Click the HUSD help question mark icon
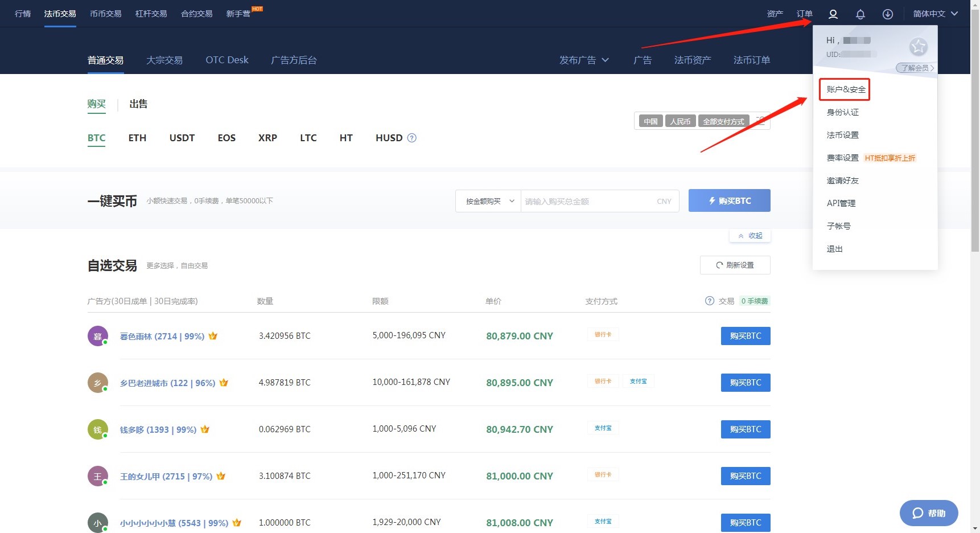 point(412,138)
